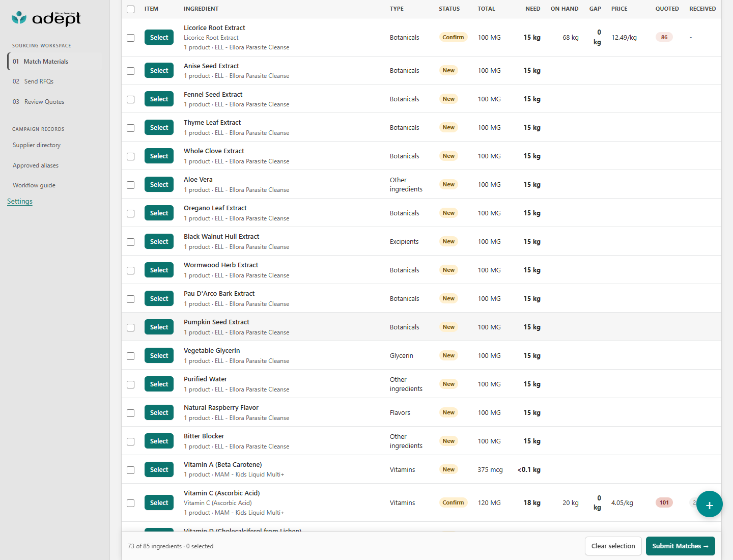This screenshot has height=560, width=733.
Task: Click Select for Anise Seed Extract
Action: [x=159, y=70]
